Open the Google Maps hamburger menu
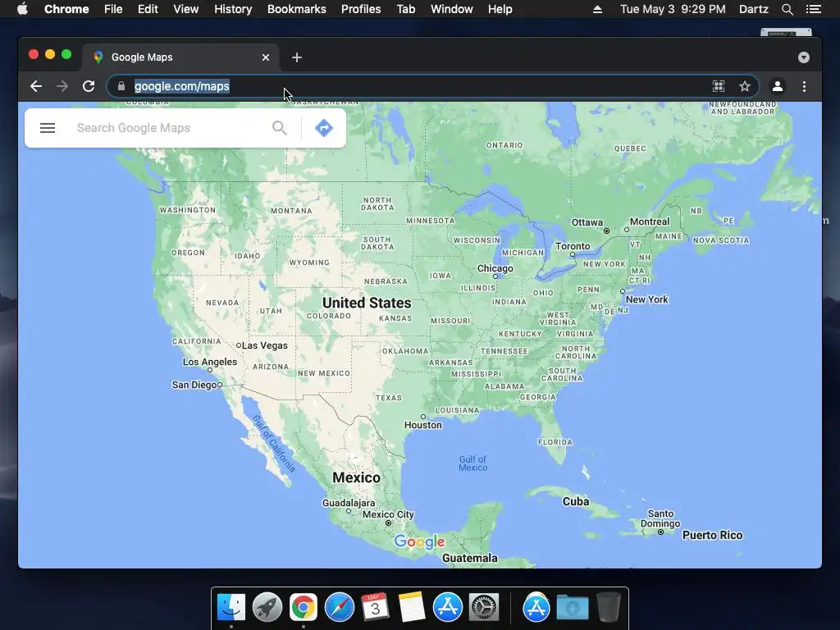The image size is (840, 630). point(48,128)
